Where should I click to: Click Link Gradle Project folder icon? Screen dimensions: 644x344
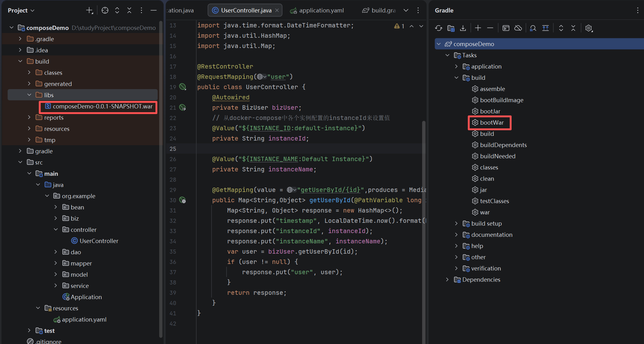pyautogui.click(x=451, y=28)
